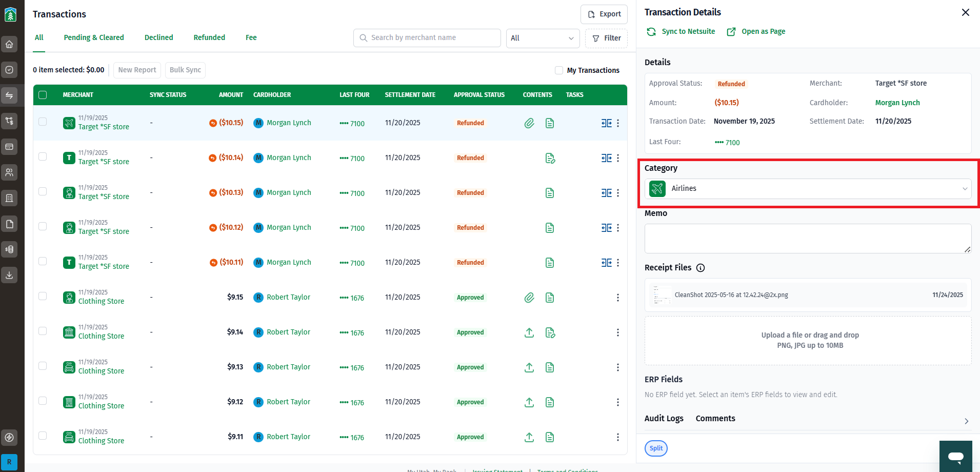980x472 pixels.
Task: Click the New Report button
Action: 137,70
